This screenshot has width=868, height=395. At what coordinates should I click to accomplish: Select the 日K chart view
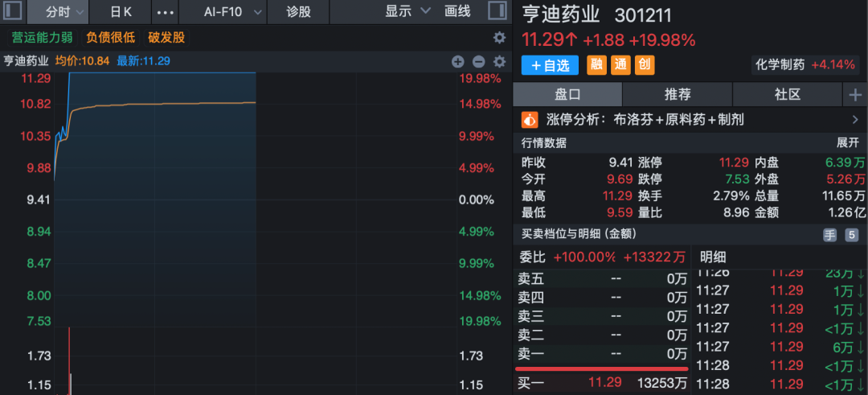pos(121,11)
